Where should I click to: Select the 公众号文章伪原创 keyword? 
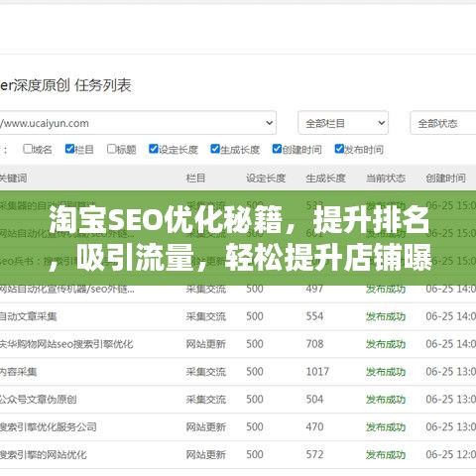tap(39, 400)
